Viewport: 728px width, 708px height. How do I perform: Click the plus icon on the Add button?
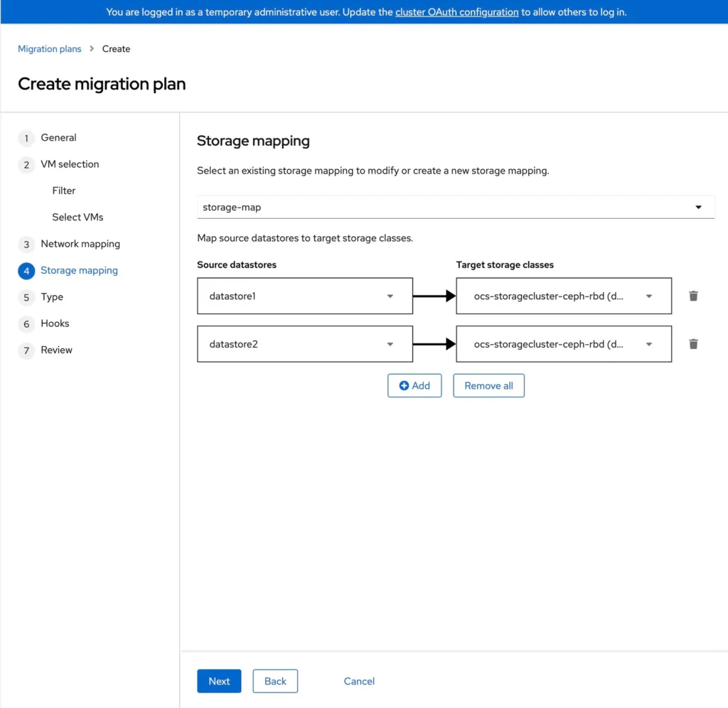click(405, 385)
